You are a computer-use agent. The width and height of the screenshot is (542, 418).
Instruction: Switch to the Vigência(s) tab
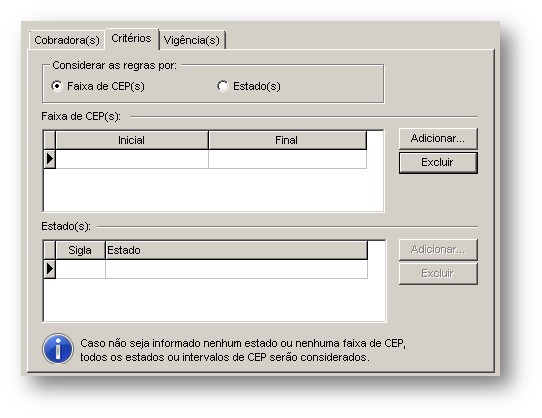(x=192, y=40)
